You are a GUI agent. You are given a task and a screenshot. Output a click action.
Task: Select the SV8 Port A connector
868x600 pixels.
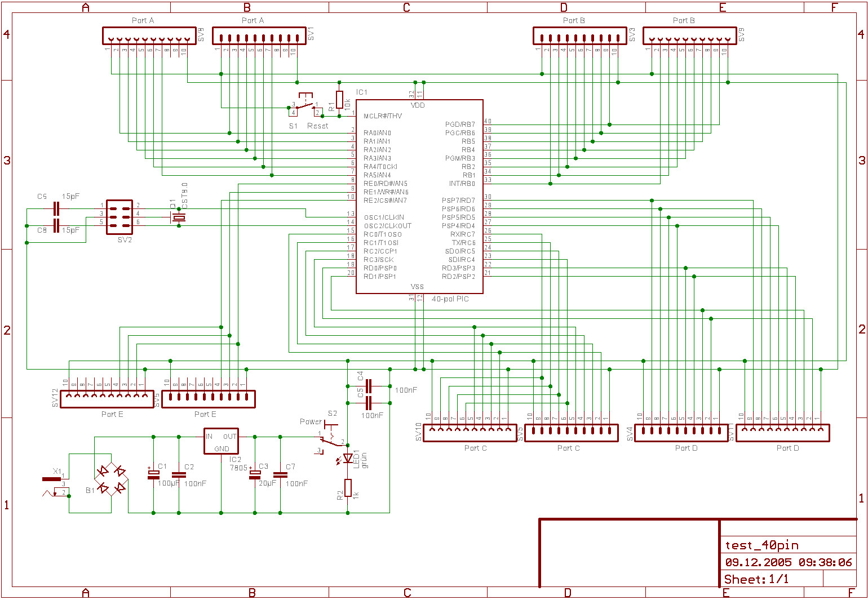coord(149,36)
